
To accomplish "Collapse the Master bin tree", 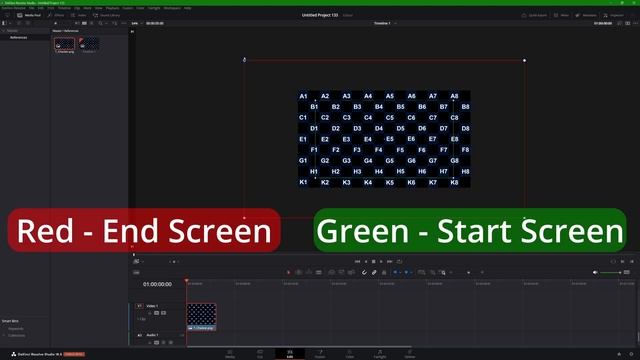I will (x=3, y=31).
